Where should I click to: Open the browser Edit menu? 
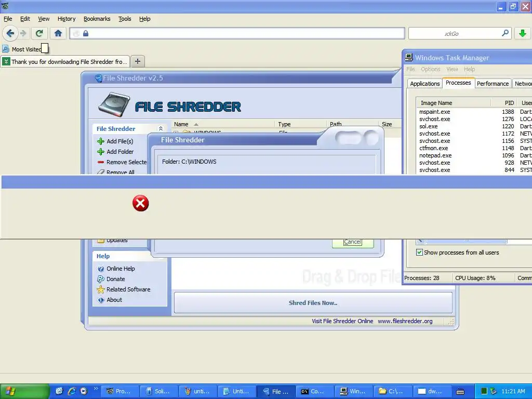coord(25,19)
